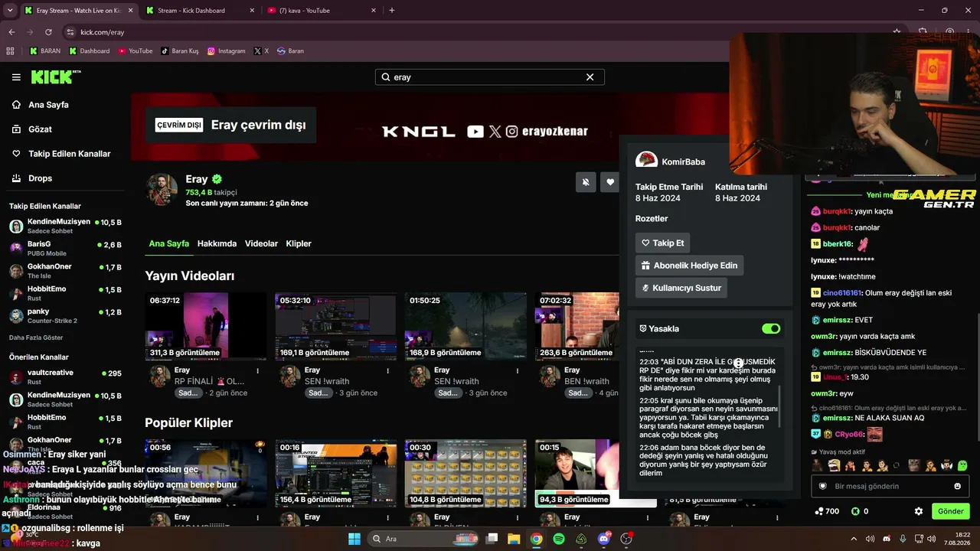Click Kullanıcıyı Sustur button
This screenshot has width=980, height=551.
click(x=681, y=288)
